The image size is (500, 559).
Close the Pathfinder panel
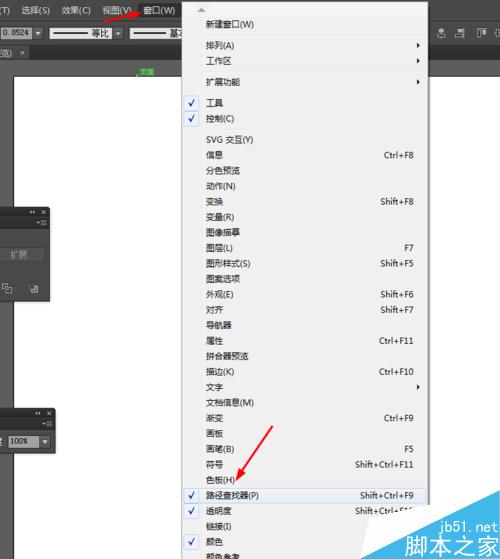(x=43, y=212)
